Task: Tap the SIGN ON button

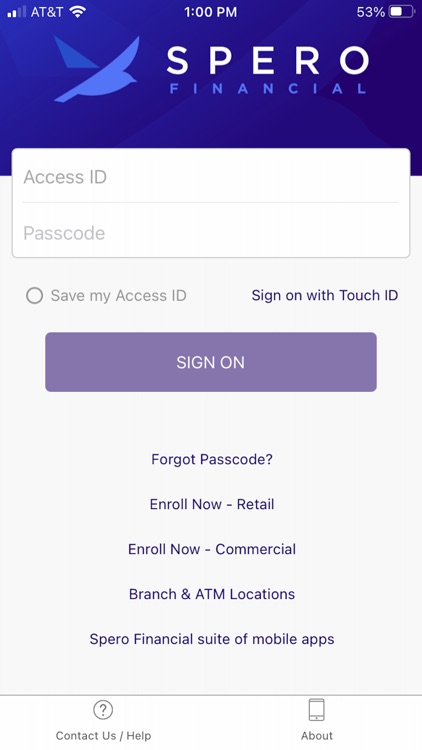Action: tap(211, 362)
